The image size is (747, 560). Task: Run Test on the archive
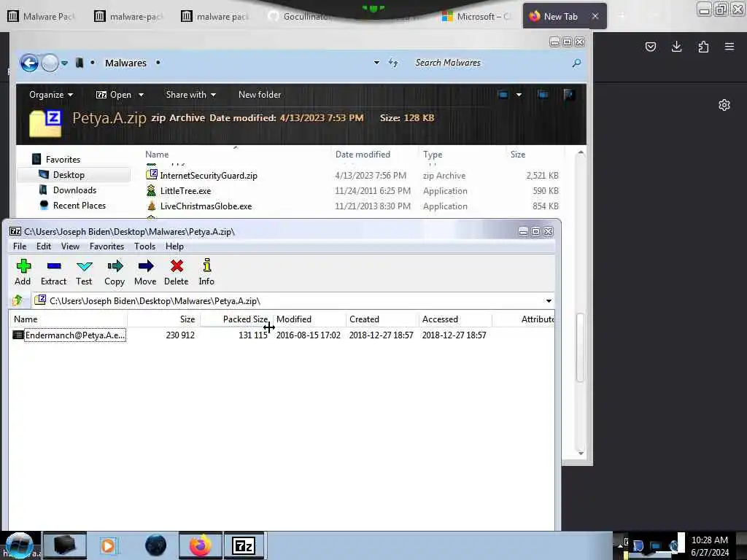click(x=84, y=273)
